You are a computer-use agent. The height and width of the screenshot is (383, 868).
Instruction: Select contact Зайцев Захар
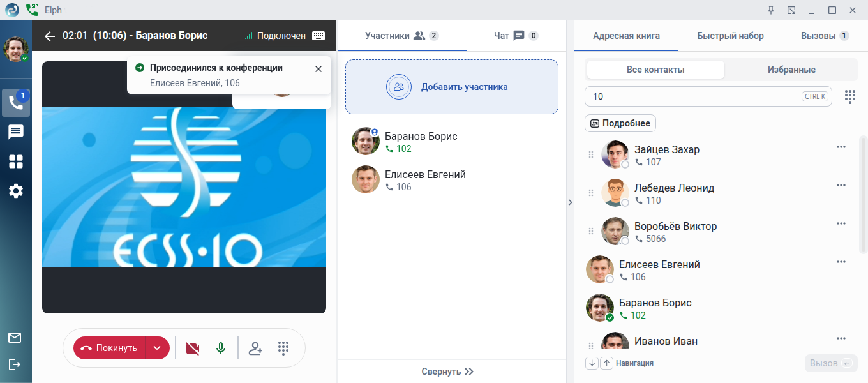click(719, 155)
